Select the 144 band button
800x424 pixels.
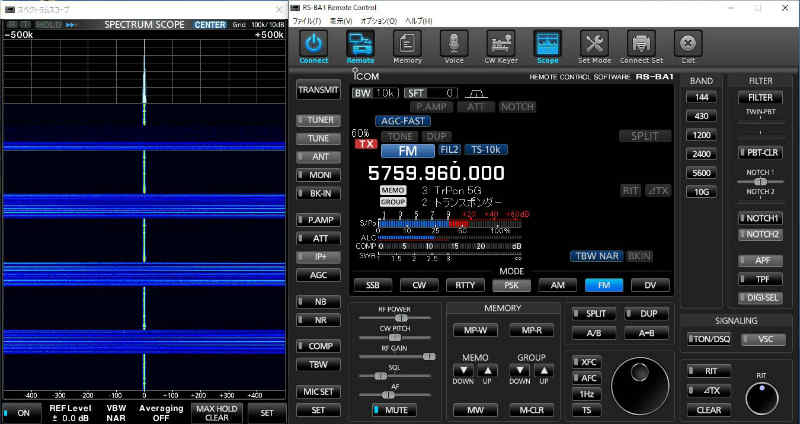click(702, 97)
